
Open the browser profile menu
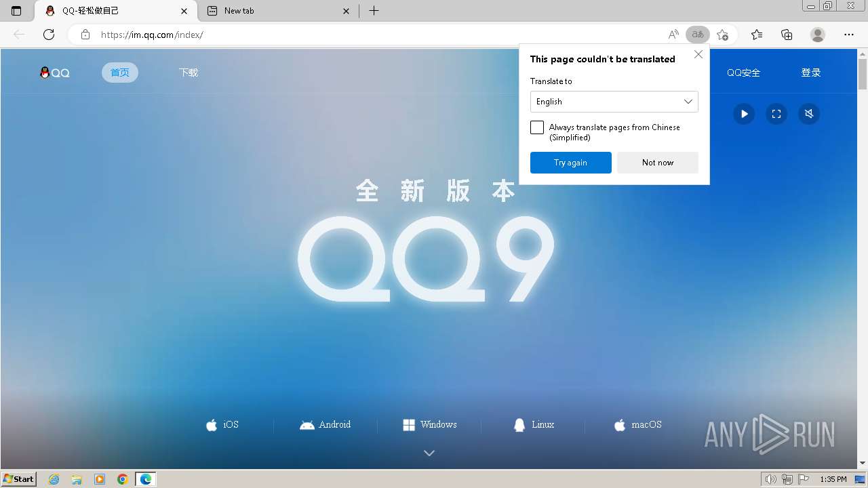click(x=818, y=35)
